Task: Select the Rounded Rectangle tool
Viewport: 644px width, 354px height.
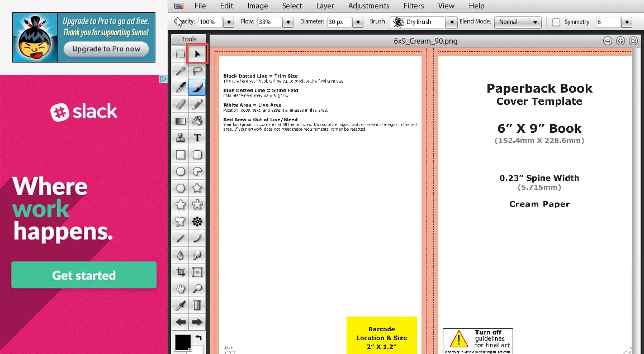Action: click(197, 155)
